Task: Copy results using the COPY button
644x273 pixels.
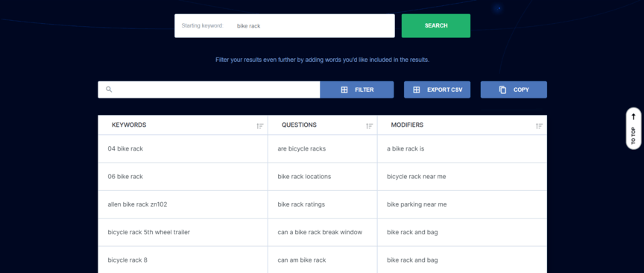Action: (514, 90)
